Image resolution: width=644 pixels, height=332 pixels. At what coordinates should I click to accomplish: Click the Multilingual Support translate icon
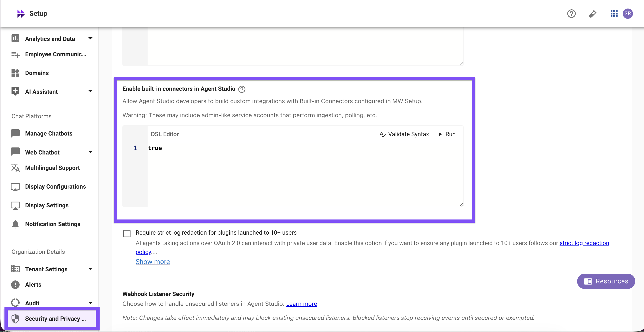pyautogui.click(x=15, y=168)
